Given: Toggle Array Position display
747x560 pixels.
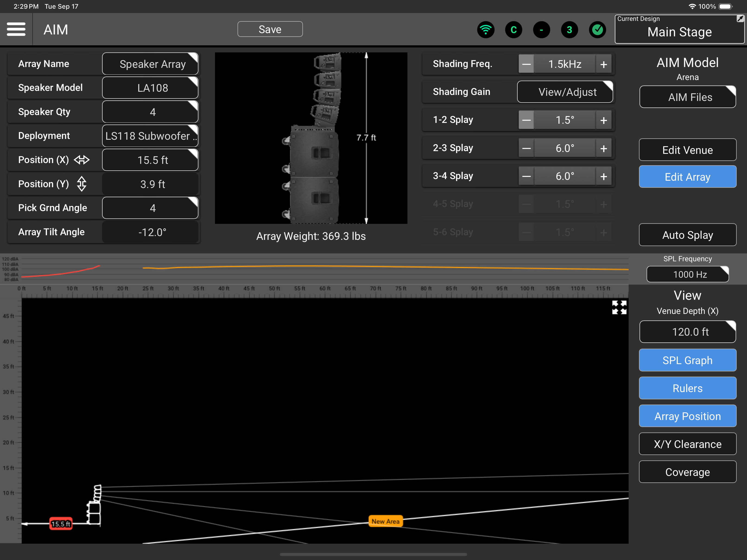Looking at the screenshot, I should (x=688, y=416).
